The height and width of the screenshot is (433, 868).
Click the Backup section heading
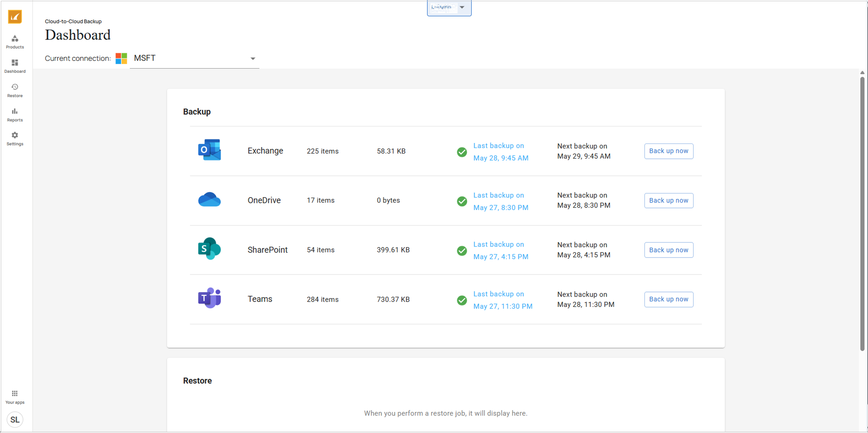point(197,111)
